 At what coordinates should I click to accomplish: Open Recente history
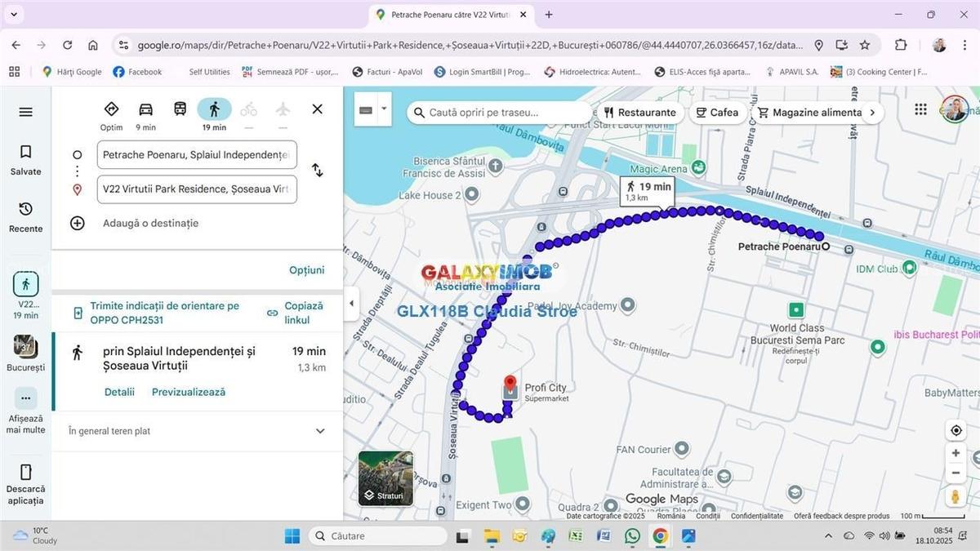(25, 216)
